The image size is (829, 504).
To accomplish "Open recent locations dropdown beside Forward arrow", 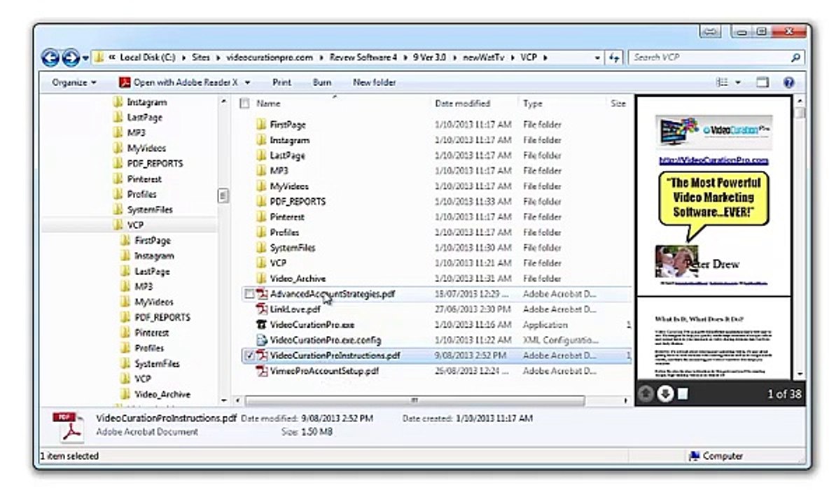I will point(85,58).
